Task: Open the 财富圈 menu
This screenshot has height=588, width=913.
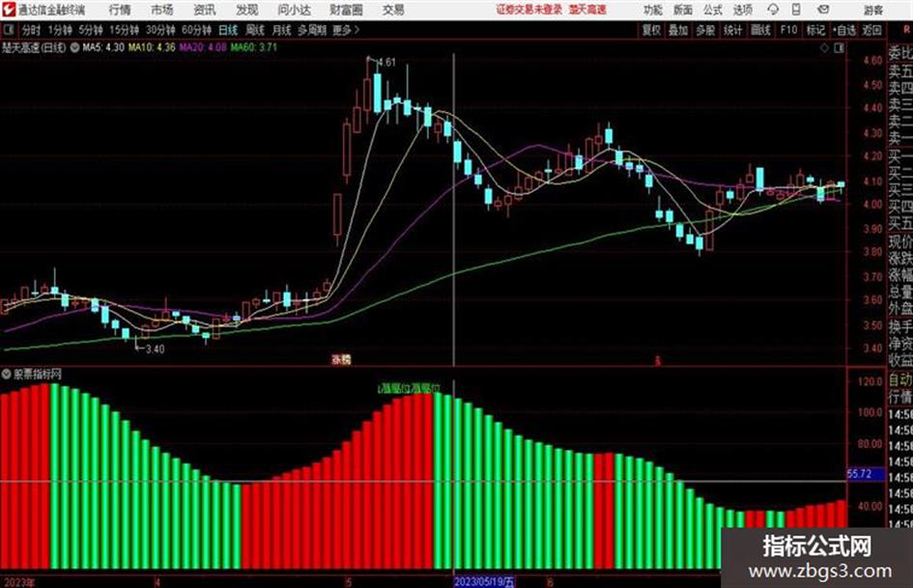Action: 346,10
